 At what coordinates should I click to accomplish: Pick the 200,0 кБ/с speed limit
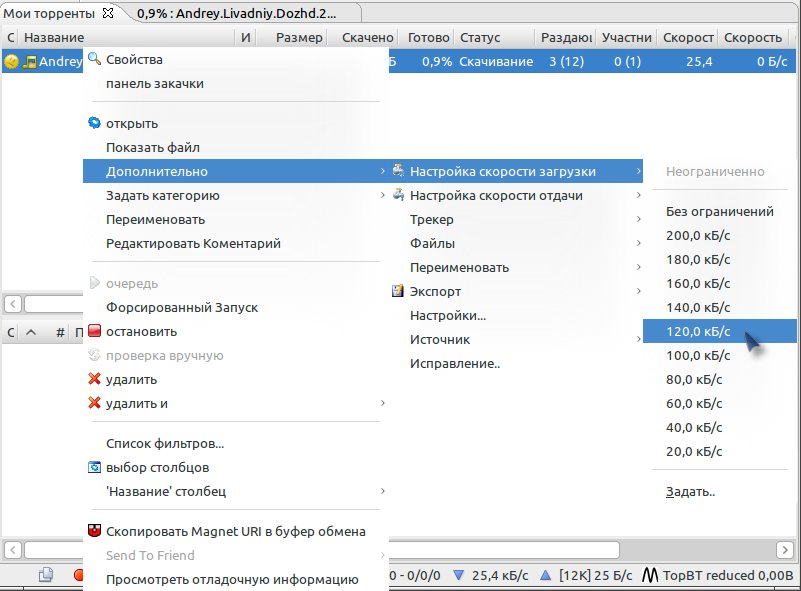[720, 235]
